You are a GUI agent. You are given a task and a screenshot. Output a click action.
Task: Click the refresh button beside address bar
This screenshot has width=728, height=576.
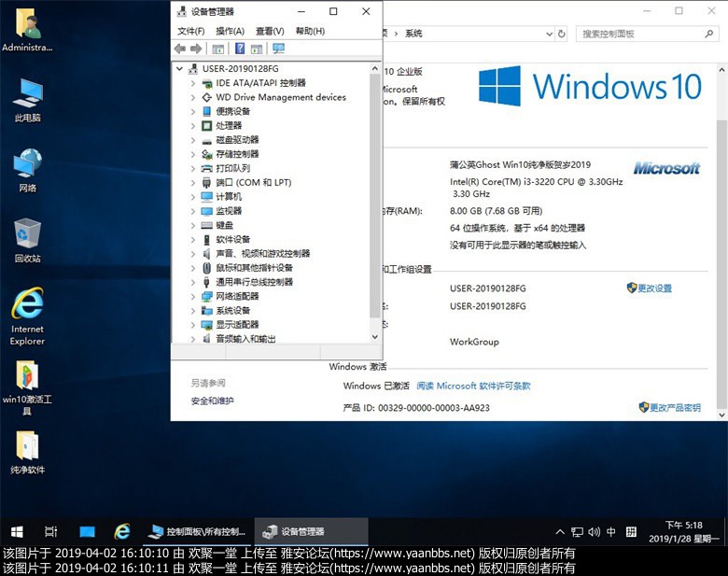pyautogui.click(x=561, y=34)
